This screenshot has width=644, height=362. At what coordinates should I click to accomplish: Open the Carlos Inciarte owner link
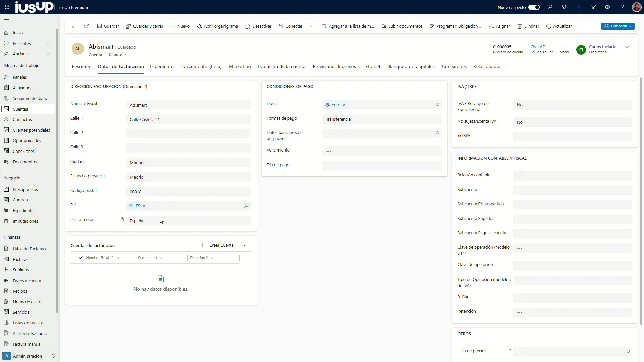click(602, 47)
